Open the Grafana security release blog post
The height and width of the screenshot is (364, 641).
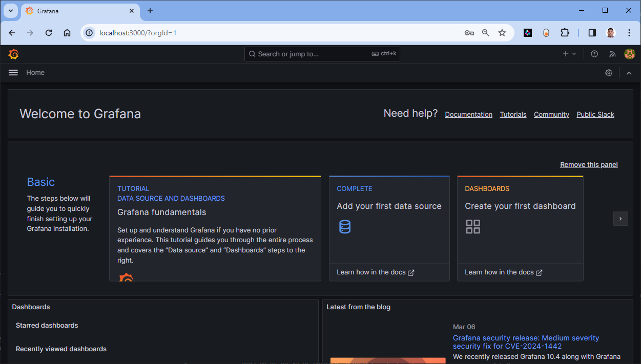click(x=526, y=342)
